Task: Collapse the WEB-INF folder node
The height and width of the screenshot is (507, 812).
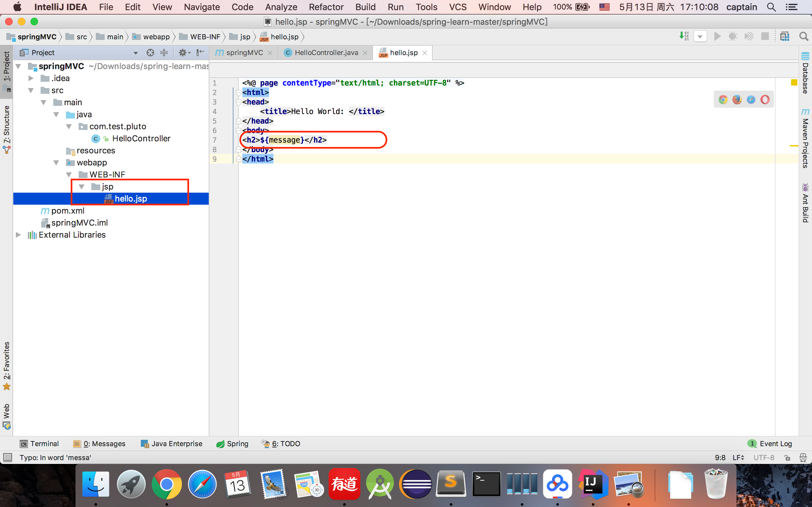Action: click(x=69, y=175)
